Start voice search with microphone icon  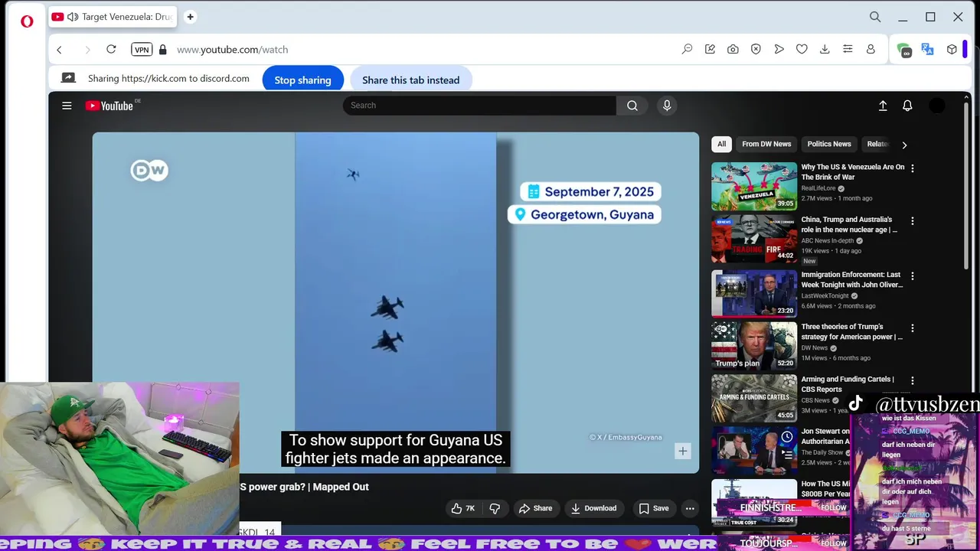667,106
